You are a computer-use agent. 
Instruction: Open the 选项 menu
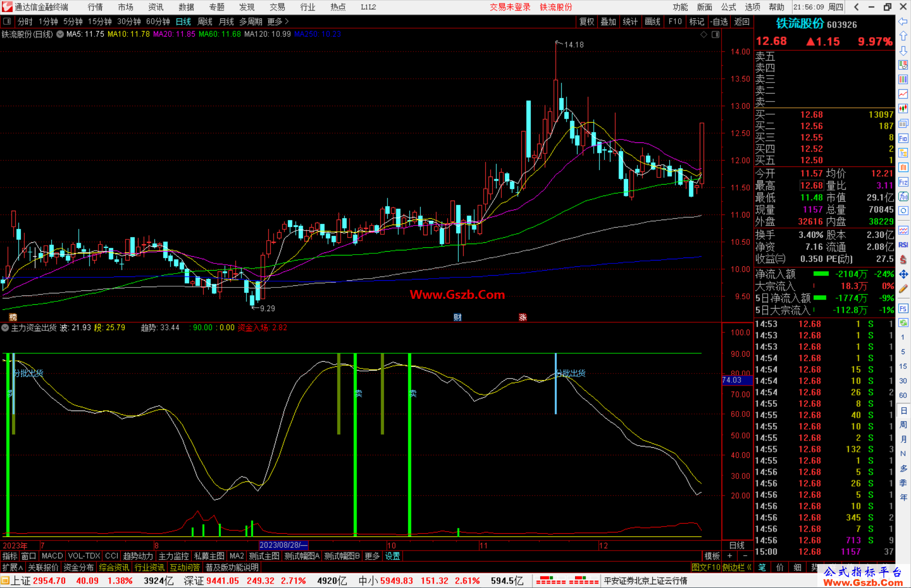tap(752, 7)
